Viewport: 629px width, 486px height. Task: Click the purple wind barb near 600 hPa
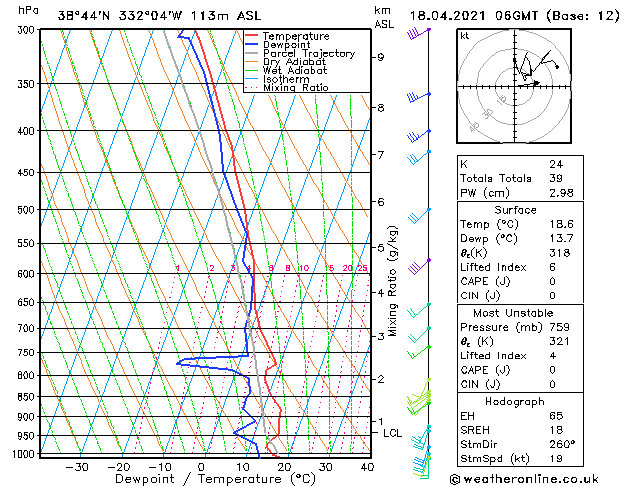(419, 267)
